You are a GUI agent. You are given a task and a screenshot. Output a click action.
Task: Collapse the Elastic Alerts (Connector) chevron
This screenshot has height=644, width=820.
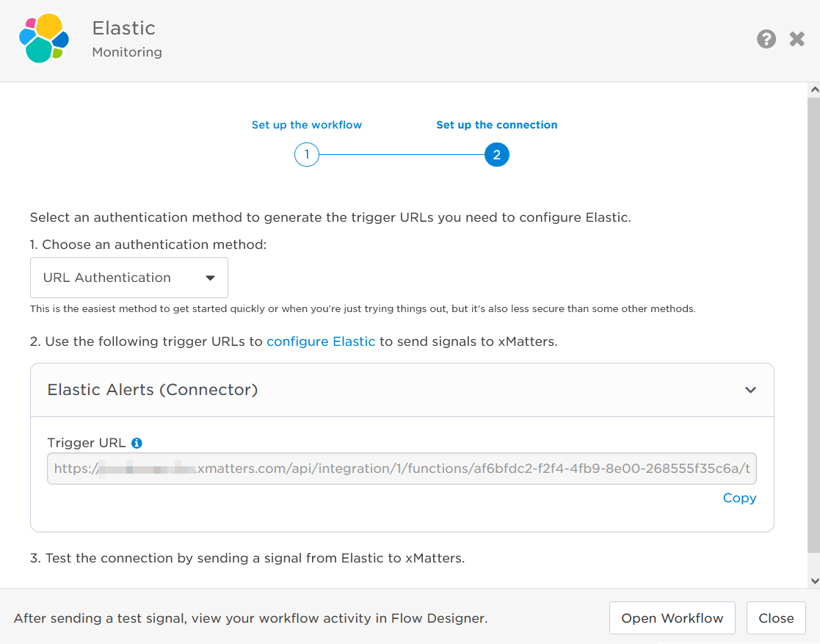(x=750, y=390)
